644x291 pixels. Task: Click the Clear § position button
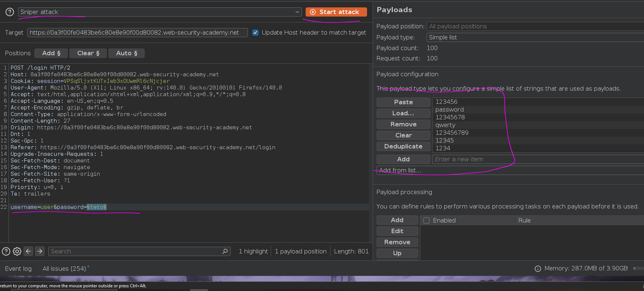(88, 53)
